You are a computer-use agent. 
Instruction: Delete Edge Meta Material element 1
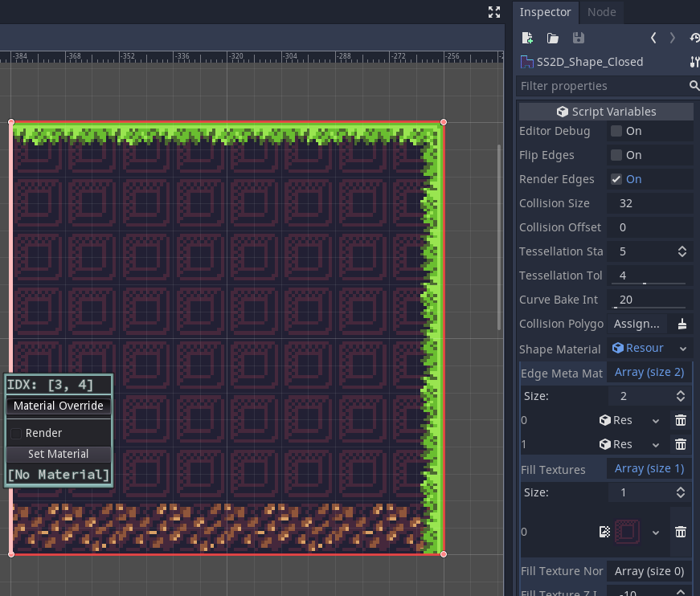pos(680,444)
